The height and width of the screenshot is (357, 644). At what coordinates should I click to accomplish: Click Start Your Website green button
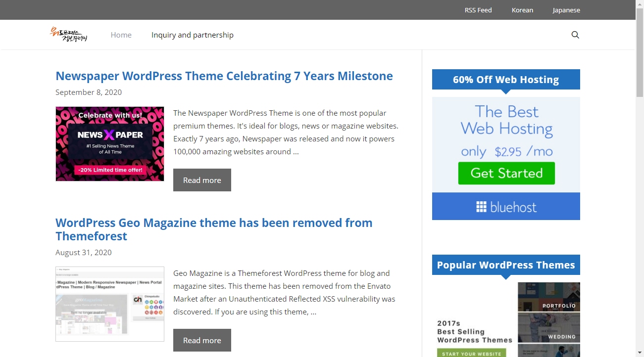tap(471, 353)
